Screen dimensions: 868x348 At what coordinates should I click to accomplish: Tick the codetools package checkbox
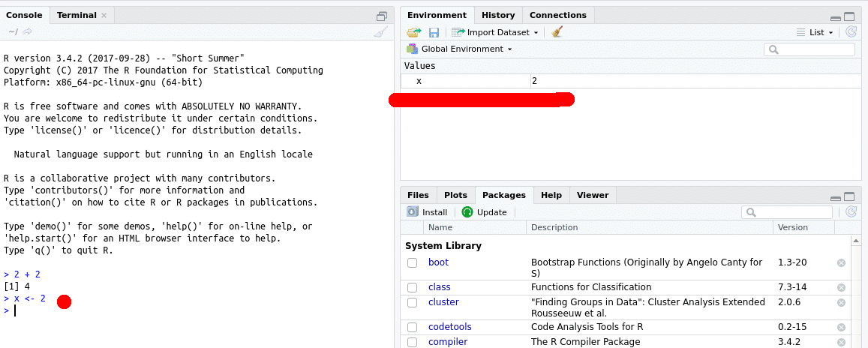pyautogui.click(x=413, y=327)
